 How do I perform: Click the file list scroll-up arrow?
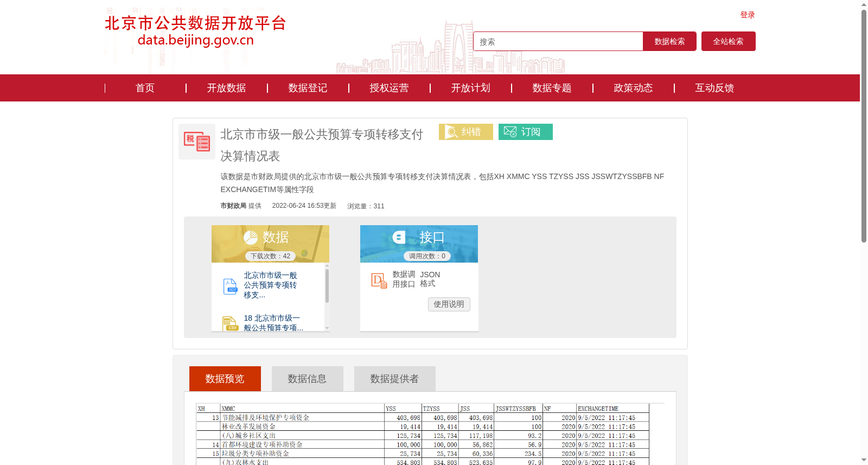(327, 266)
